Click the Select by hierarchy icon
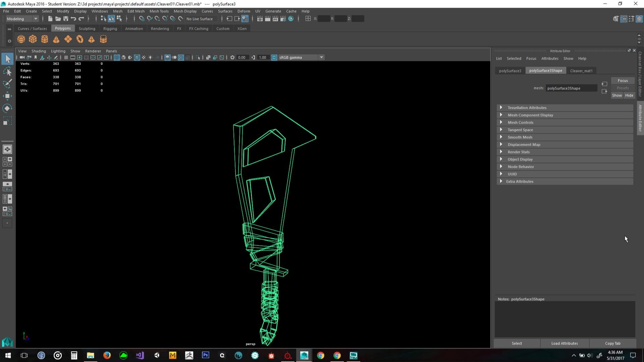This screenshot has height=362, width=644. pos(103,19)
